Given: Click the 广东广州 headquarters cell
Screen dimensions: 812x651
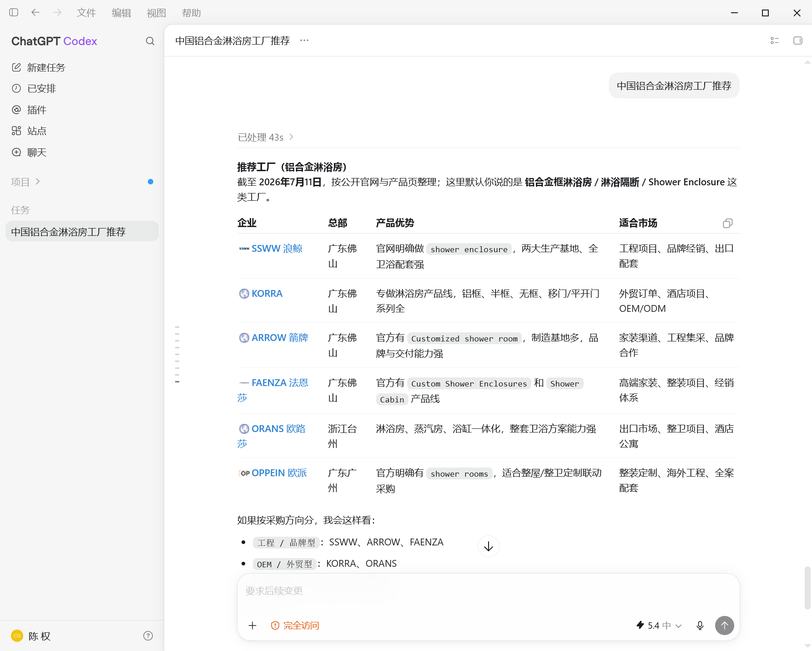Looking at the screenshot, I should click(343, 480).
